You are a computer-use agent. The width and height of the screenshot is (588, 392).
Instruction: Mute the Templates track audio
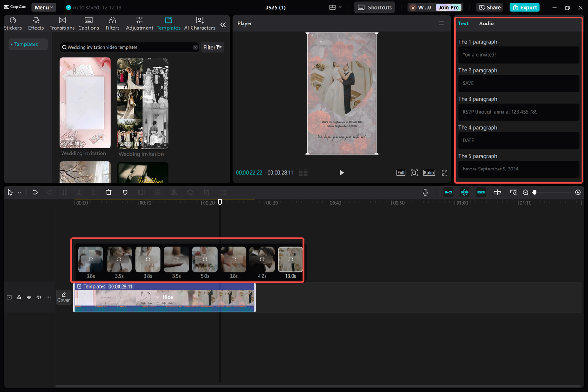(38, 297)
